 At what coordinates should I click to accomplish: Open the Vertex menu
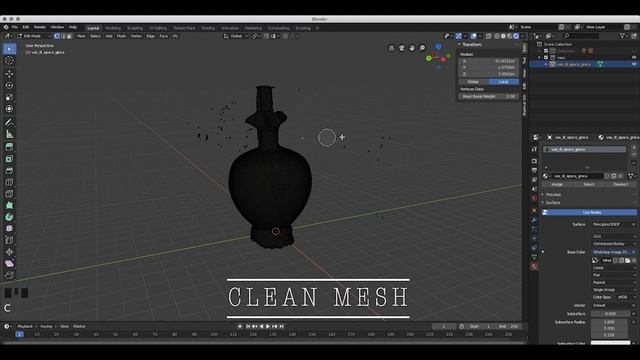pyautogui.click(x=136, y=36)
